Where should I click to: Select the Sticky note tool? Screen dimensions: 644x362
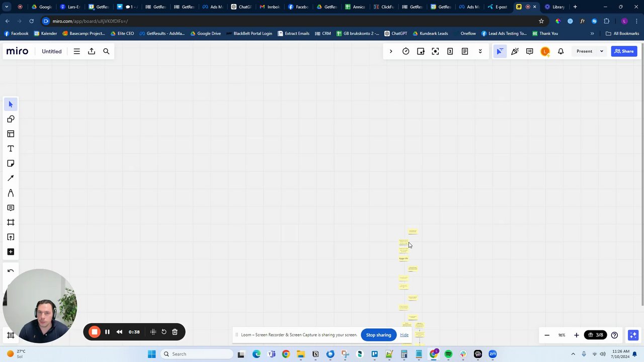(11, 163)
